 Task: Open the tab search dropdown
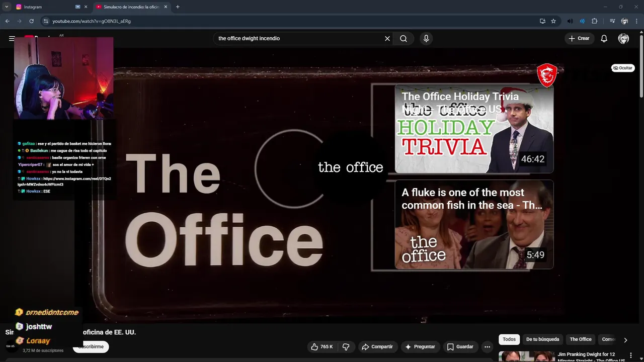tap(7, 7)
